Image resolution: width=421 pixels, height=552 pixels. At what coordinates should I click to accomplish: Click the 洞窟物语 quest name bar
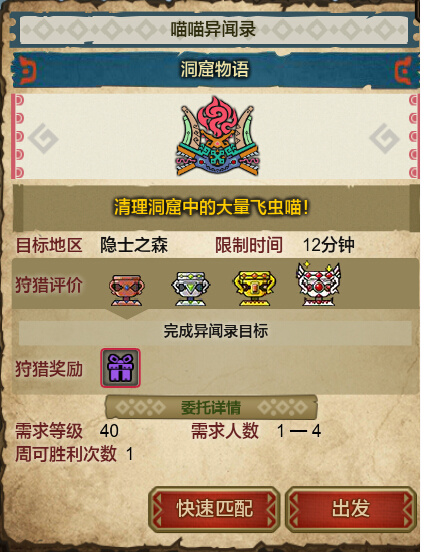click(215, 69)
